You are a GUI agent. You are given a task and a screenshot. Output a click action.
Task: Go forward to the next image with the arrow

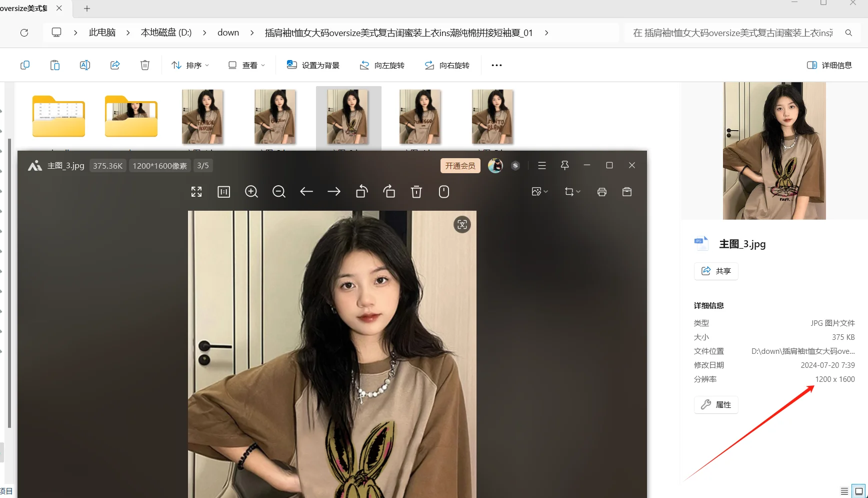[x=334, y=192]
